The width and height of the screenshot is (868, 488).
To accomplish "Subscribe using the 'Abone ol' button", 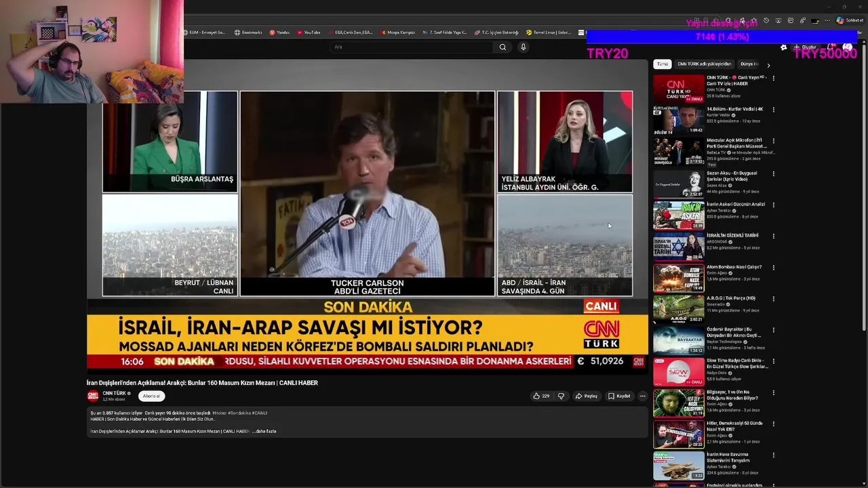I will point(151,396).
